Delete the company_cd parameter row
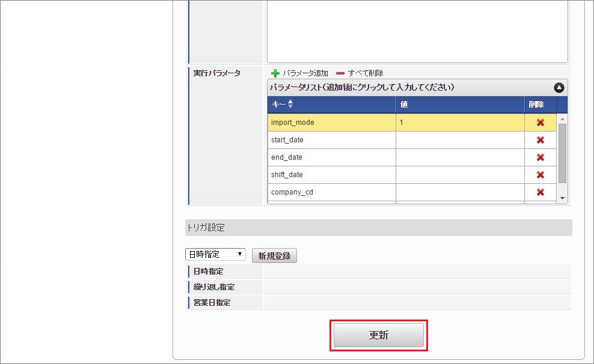This screenshot has height=364, width=594. pos(540,192)
